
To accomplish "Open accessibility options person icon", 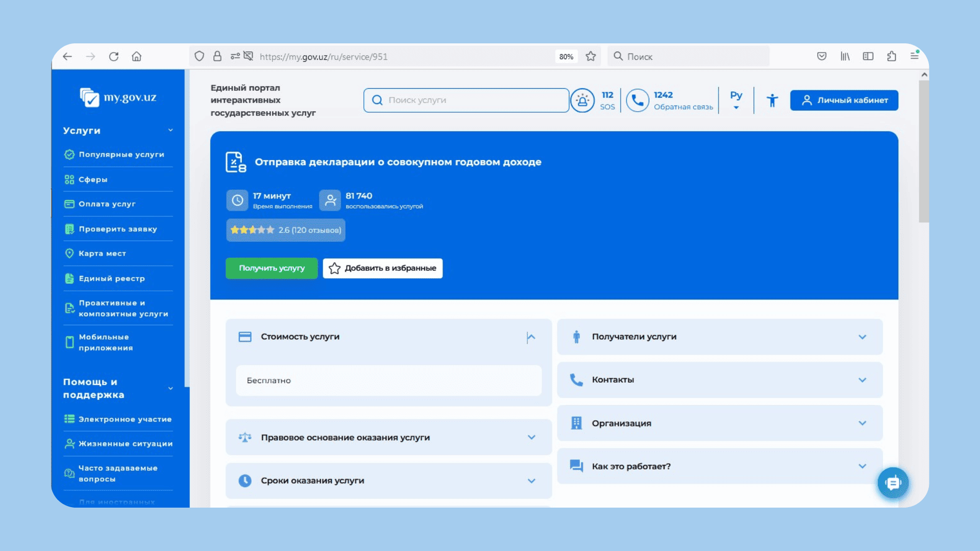I will (x=772, y=101).
